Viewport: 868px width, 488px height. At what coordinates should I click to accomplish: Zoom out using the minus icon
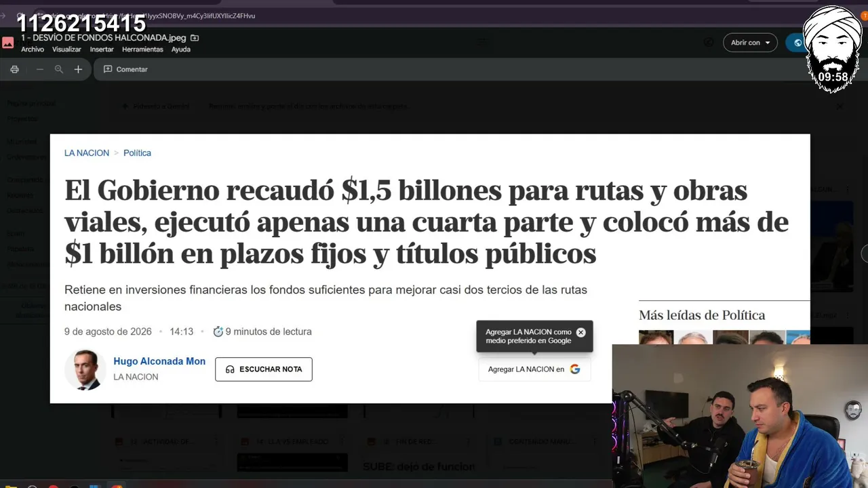coord(40,69)
